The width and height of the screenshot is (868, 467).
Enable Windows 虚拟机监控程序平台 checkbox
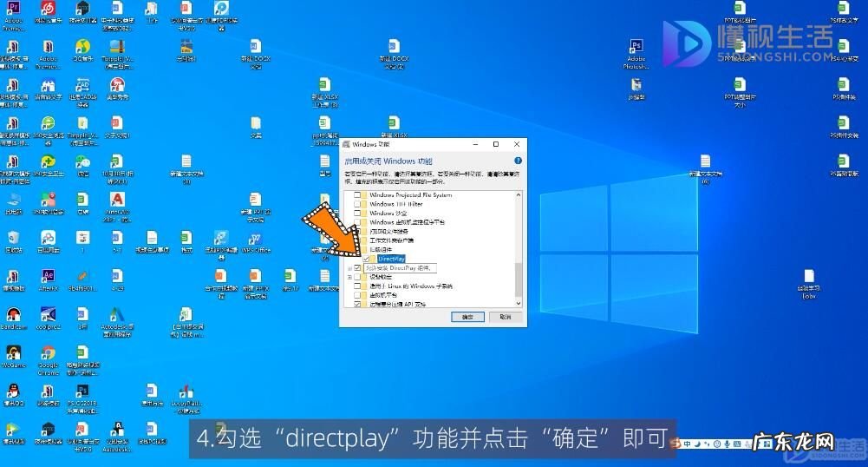coord(357,222)
